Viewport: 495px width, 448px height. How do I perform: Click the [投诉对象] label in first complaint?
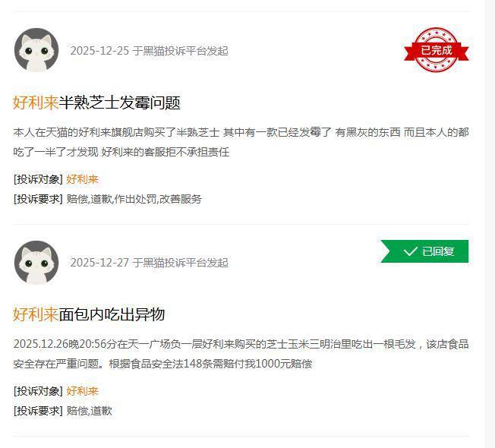[x=38, y=179]
